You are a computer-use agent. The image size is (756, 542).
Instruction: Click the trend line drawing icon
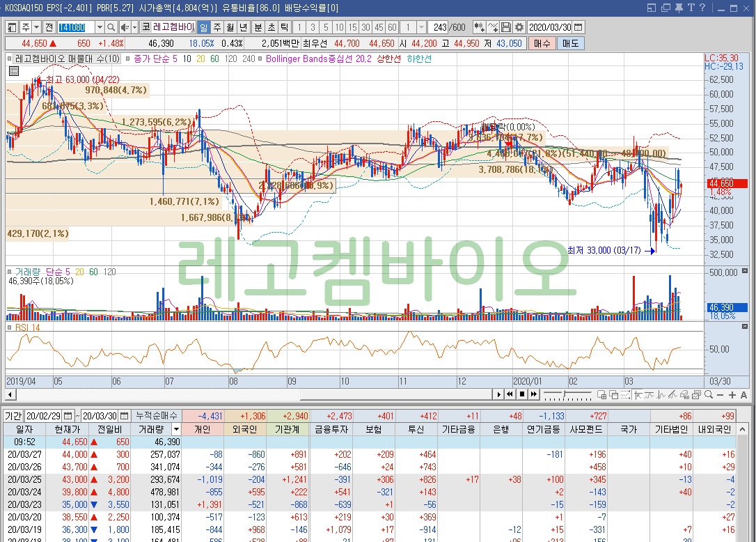(x=673, y=394)
